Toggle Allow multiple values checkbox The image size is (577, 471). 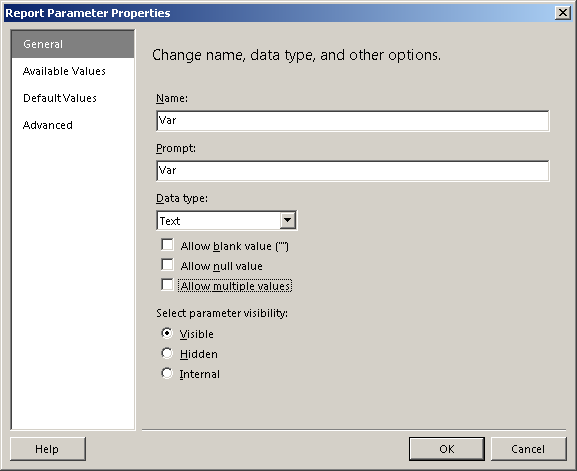pos(167,284)
